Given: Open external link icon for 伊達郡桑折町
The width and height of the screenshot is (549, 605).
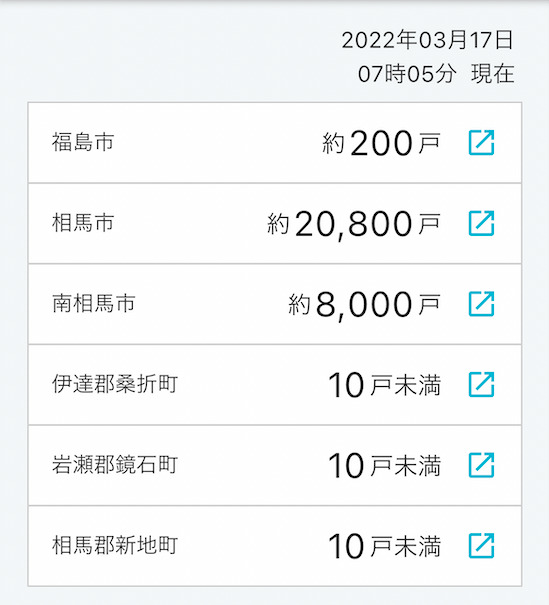Looking at the screenshot, I should pyautogui.click(x=481, y=384).
